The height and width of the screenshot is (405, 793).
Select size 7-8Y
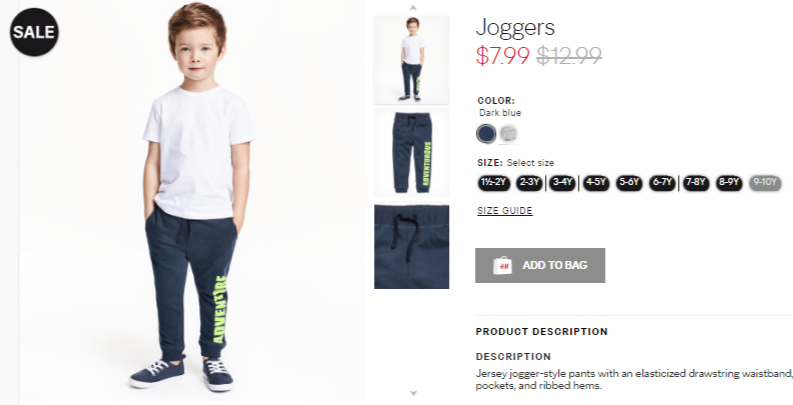tap(696, 183)
